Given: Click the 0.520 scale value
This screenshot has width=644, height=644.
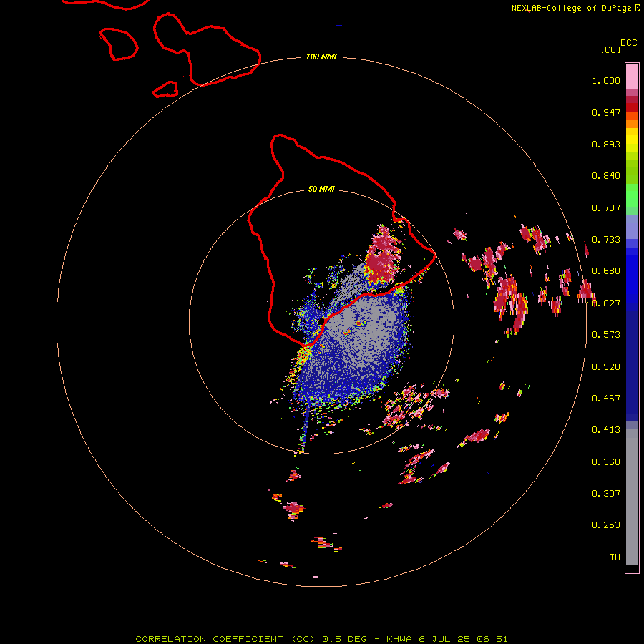Looking at the screenshot, I should 606,367.
